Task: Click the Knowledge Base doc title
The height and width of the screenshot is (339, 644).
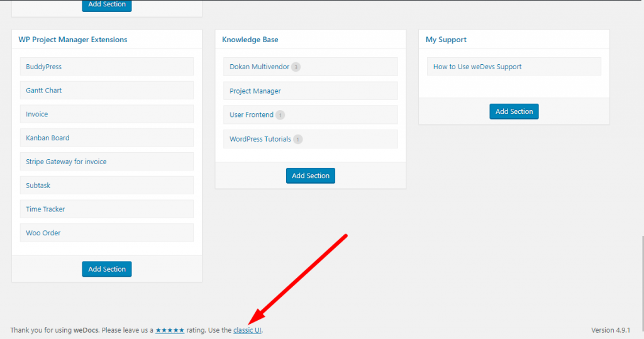Action: pos(250,40)
